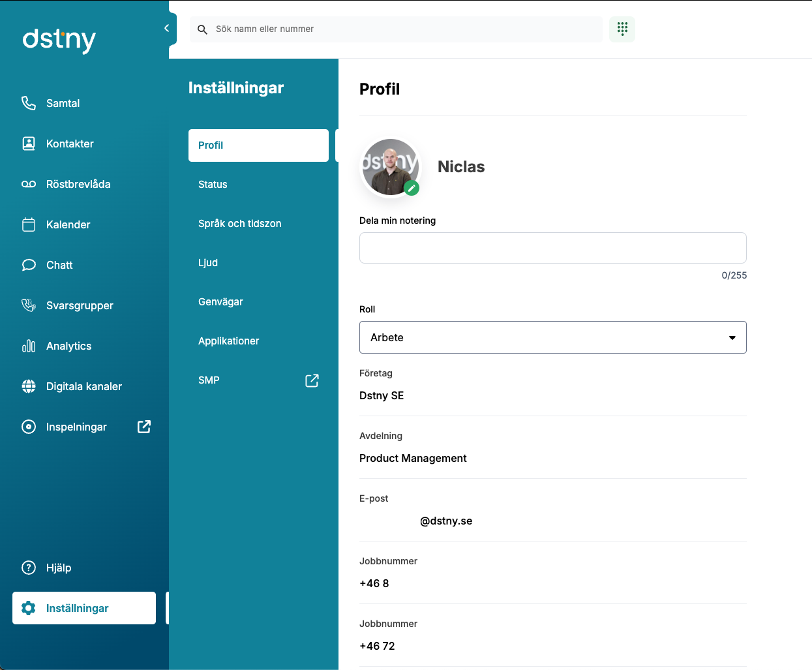Collapse the sidebar with the chevron arrow
Screen dimensions: 812x670
point(166,28)
